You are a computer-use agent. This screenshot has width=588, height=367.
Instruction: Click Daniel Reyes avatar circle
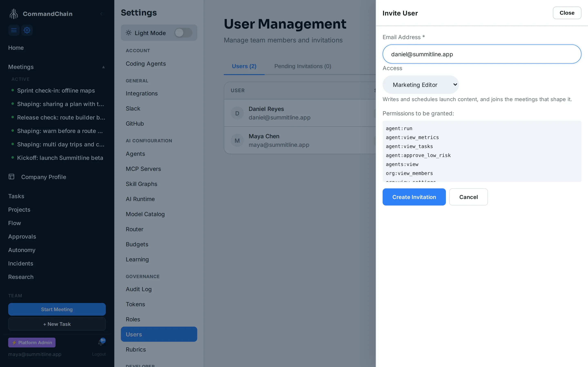pos(237,113)
